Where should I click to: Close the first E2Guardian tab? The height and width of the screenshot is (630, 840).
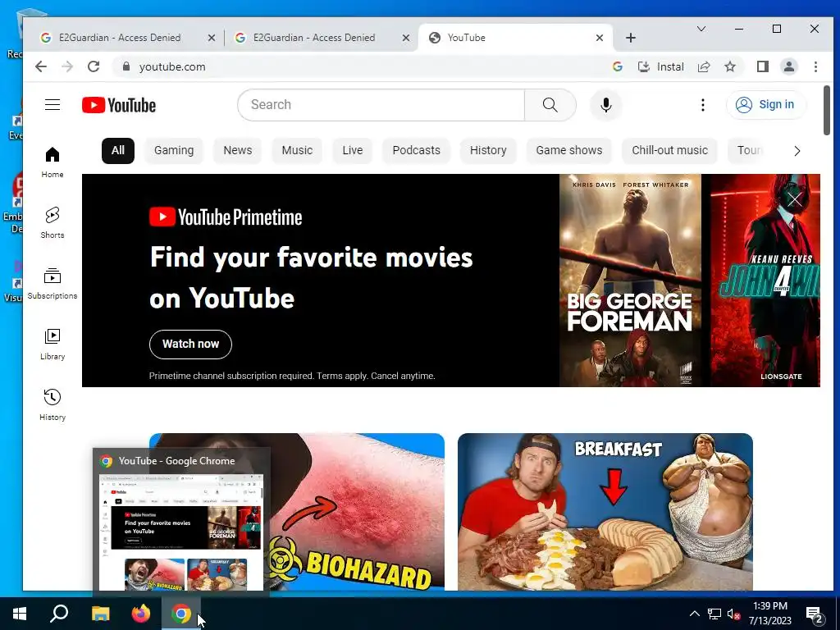[x=212, y=38]
